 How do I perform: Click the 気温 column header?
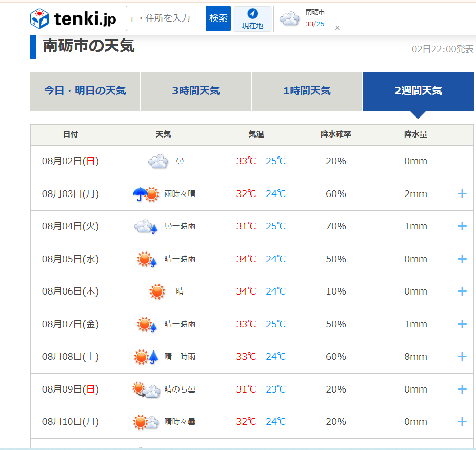pyautogui.click(x=256, y=134)
